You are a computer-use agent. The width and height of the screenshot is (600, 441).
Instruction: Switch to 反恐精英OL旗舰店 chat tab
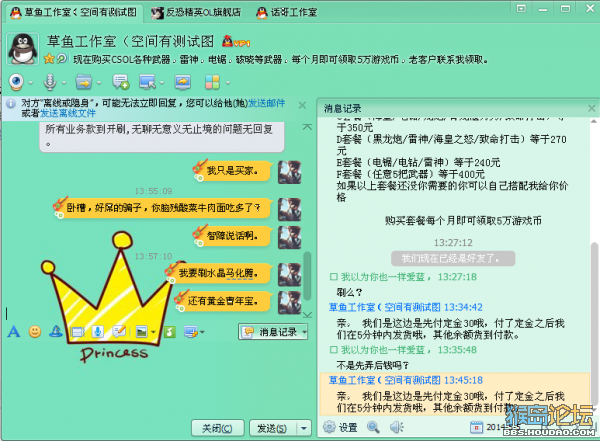tap(196, 13)
